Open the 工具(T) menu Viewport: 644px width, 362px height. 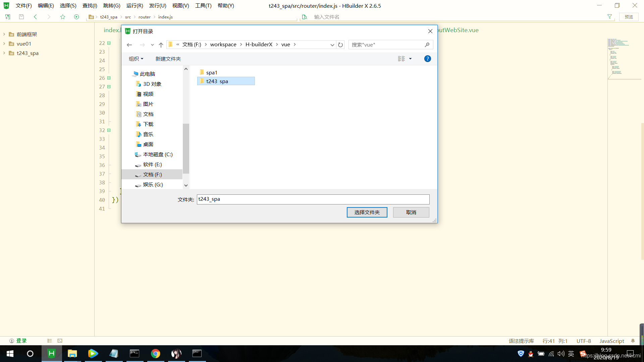coord(203,6)
